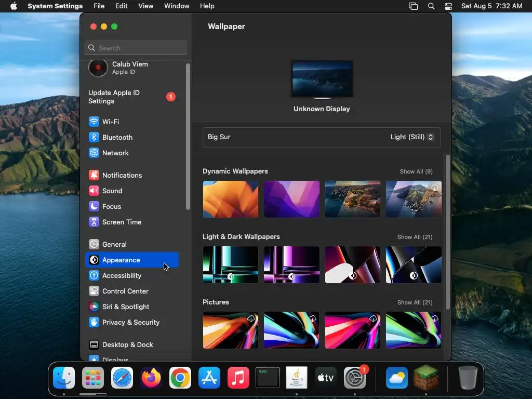Select Sound in the sidebar
Image resolution: width=532 pixels, height=399 pixels.
tap(132, 191)
